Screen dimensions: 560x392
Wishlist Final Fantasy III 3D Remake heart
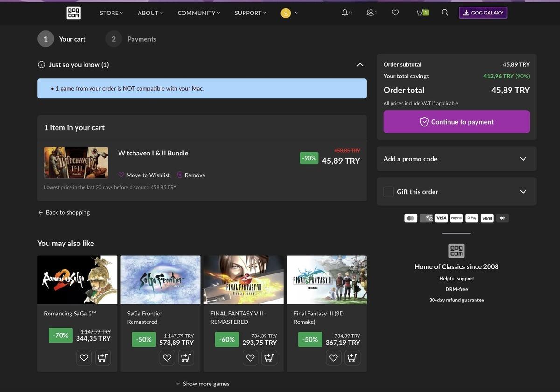pos(333,357)
